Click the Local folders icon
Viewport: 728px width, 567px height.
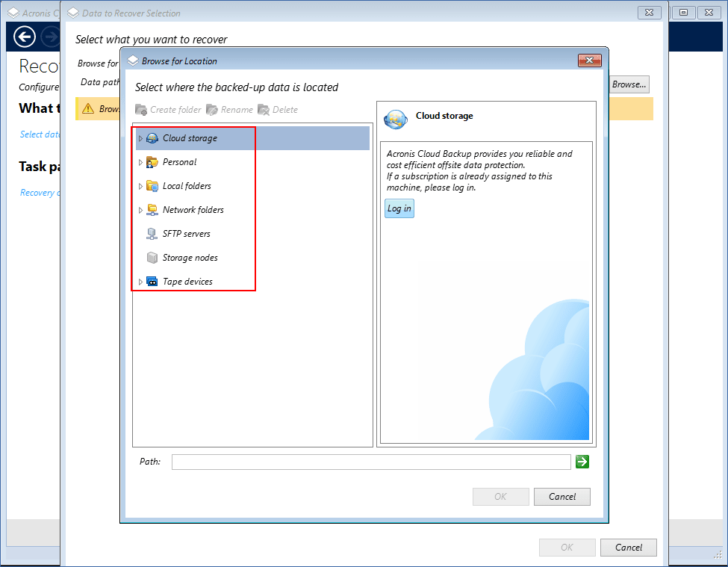(152, 186)
